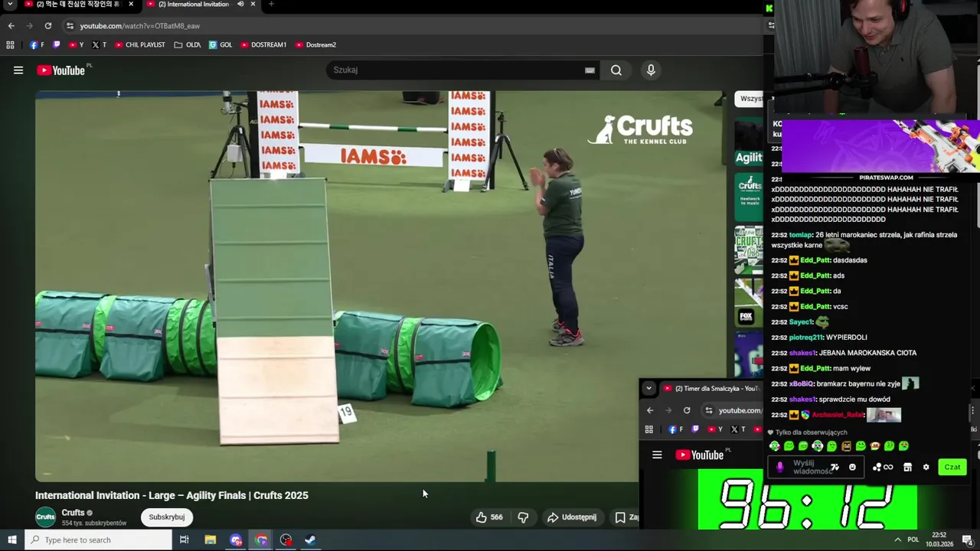Open File Explorer from the taskbar
980x551 pixels.
click(x=211, y=540)
